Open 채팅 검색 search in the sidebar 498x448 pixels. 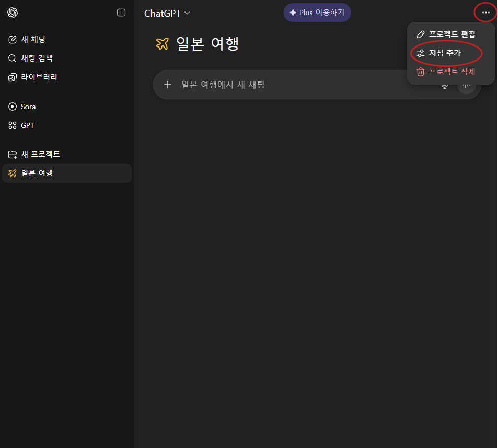pyautogui.click(x=37, y=58)
